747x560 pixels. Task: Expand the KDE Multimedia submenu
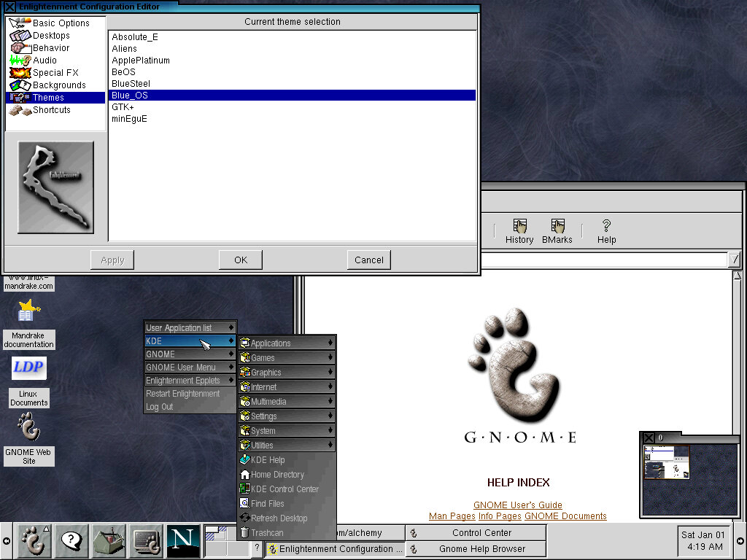pos(287,402)
